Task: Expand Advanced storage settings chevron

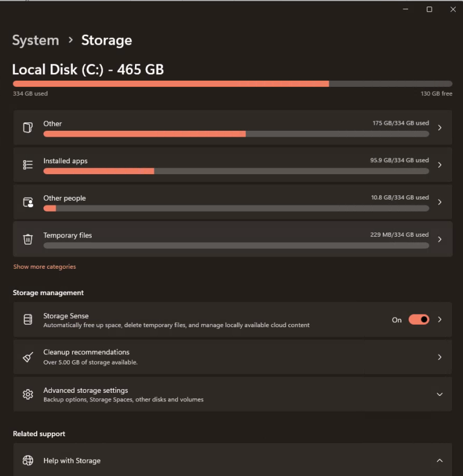Action: coord(439,394)
